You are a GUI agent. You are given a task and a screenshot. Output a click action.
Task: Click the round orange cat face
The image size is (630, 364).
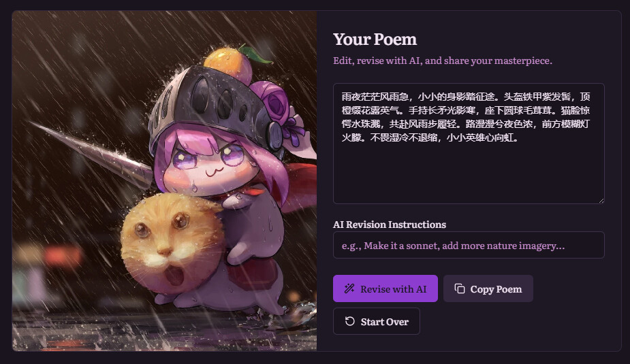tap(172, 243)
